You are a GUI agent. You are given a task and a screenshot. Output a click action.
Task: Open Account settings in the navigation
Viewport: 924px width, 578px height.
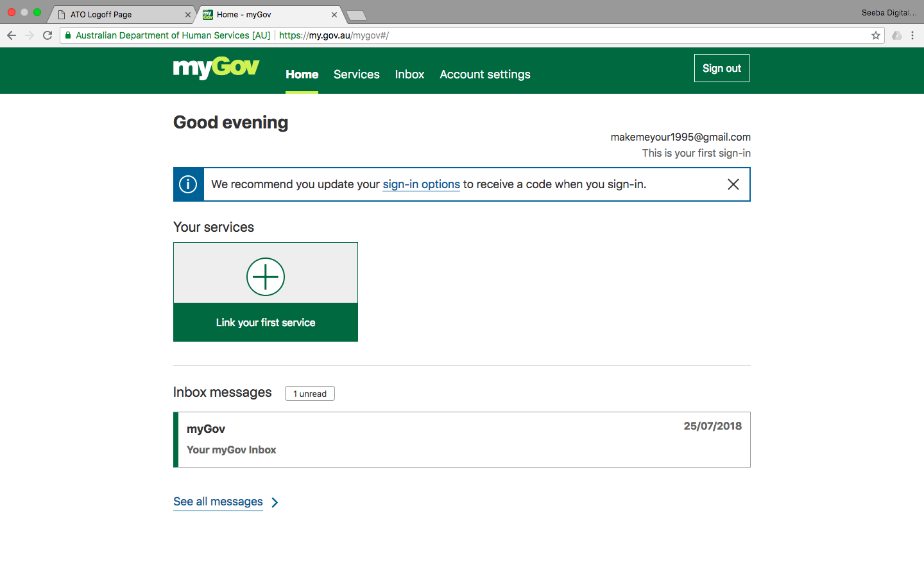485,74
